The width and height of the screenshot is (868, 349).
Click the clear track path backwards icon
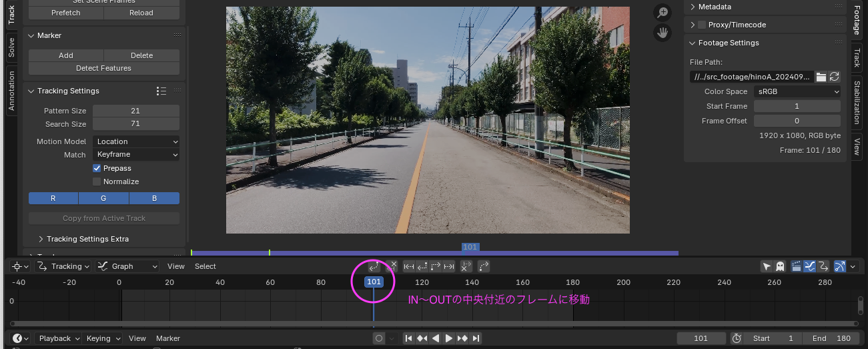coord(392,266)
